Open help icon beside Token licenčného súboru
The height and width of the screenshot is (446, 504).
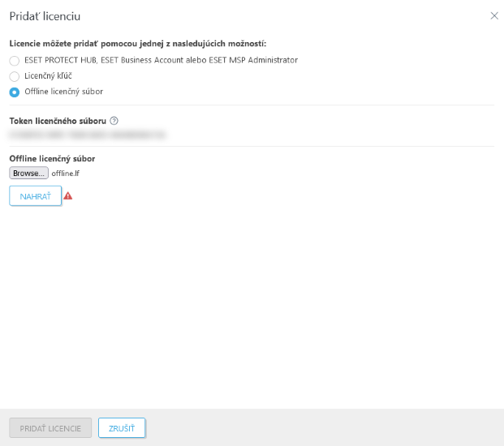(x=114, y=121)
